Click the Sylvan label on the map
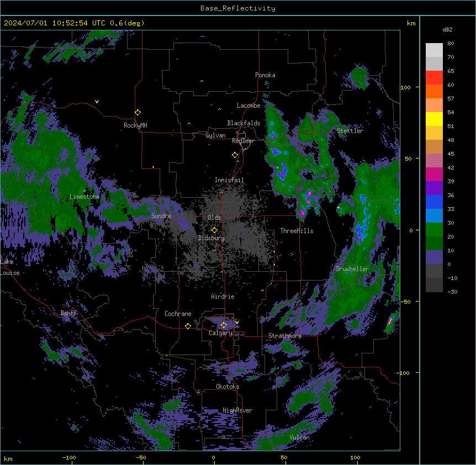This screenshot has width=476, height=465. (x=215, y=135)
